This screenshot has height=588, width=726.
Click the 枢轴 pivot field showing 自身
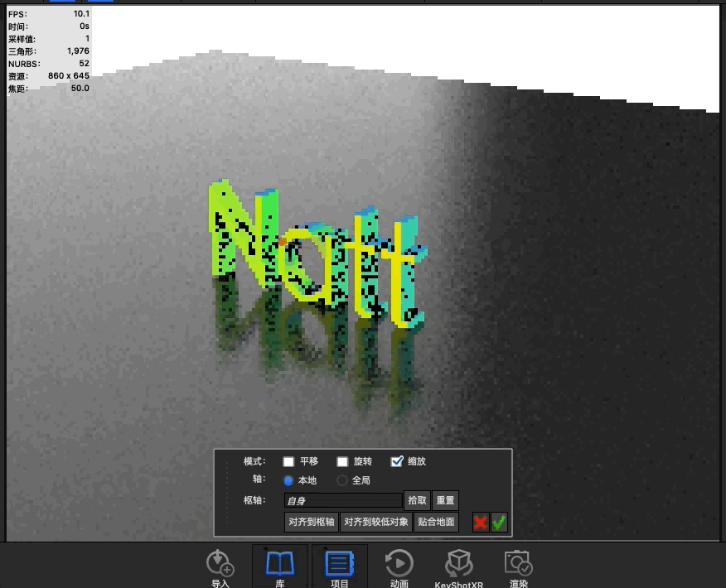tap(343, 501)
